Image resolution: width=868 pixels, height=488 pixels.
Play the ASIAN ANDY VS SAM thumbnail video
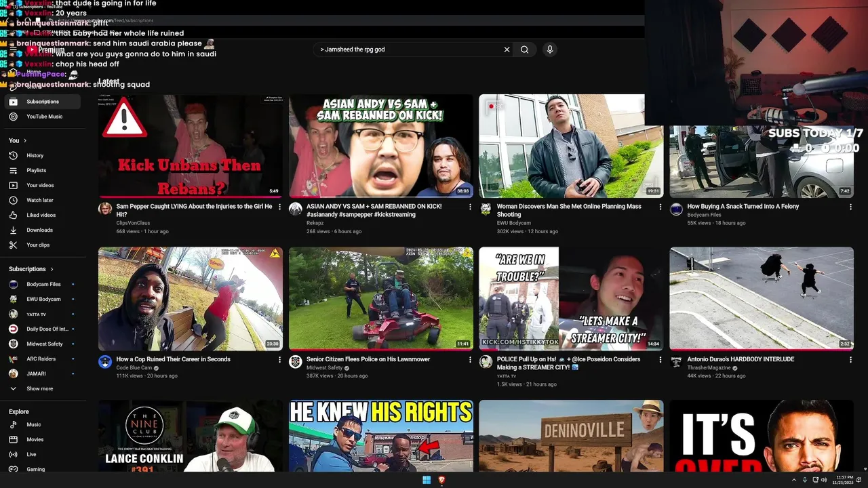click(381, 146)
